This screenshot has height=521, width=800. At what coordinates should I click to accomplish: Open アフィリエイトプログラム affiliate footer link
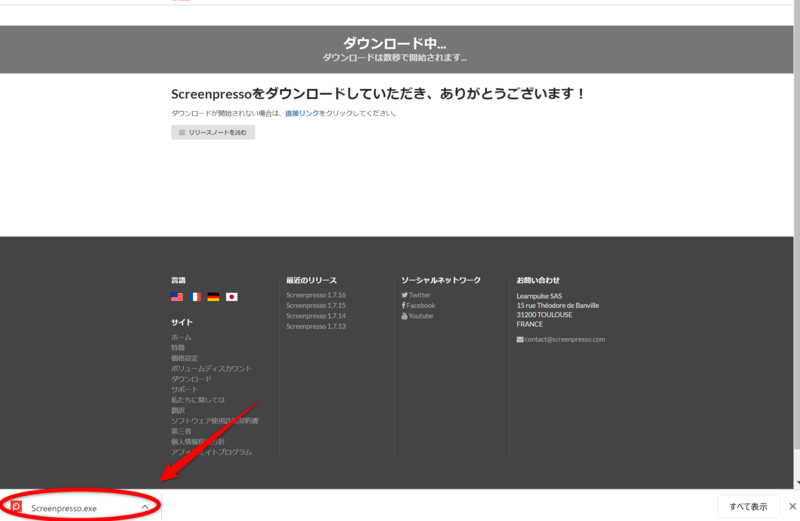click(x=211, y=452)
